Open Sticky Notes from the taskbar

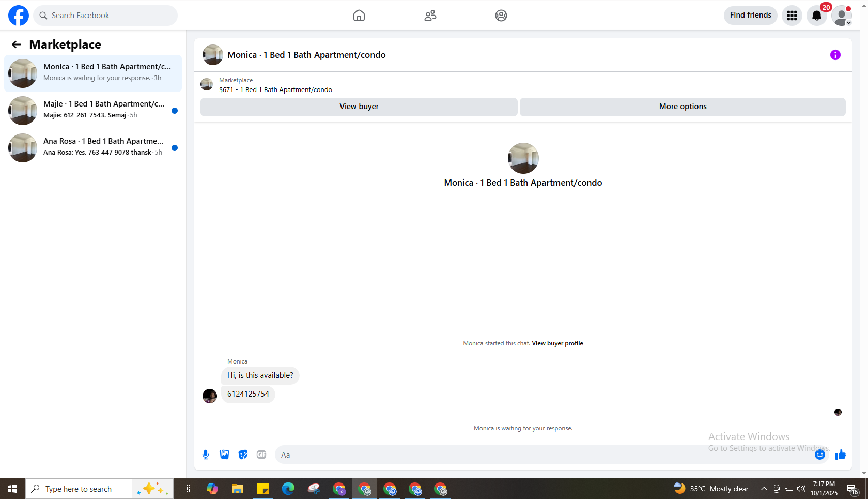[263, 489]
